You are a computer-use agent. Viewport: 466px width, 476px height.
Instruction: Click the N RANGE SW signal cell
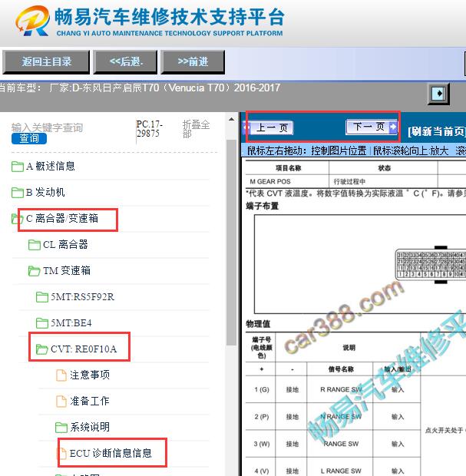(341, 417)
